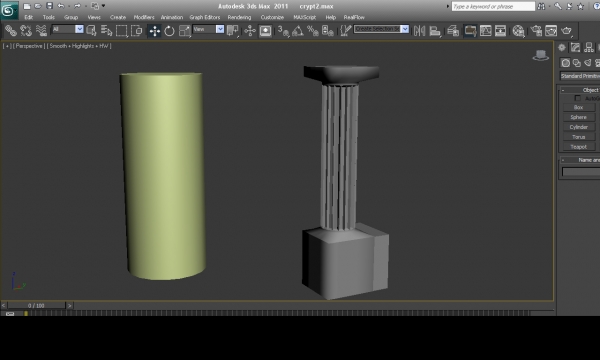Choose the Rectangular Selection Region tool
The image size is (600, 360).
tap(122, 30)
